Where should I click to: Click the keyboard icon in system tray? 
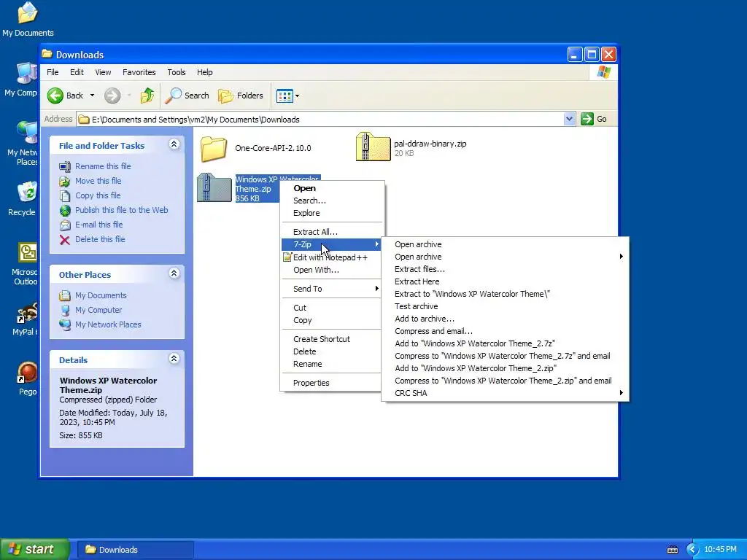pyautogui.click(x=672, y=550)
